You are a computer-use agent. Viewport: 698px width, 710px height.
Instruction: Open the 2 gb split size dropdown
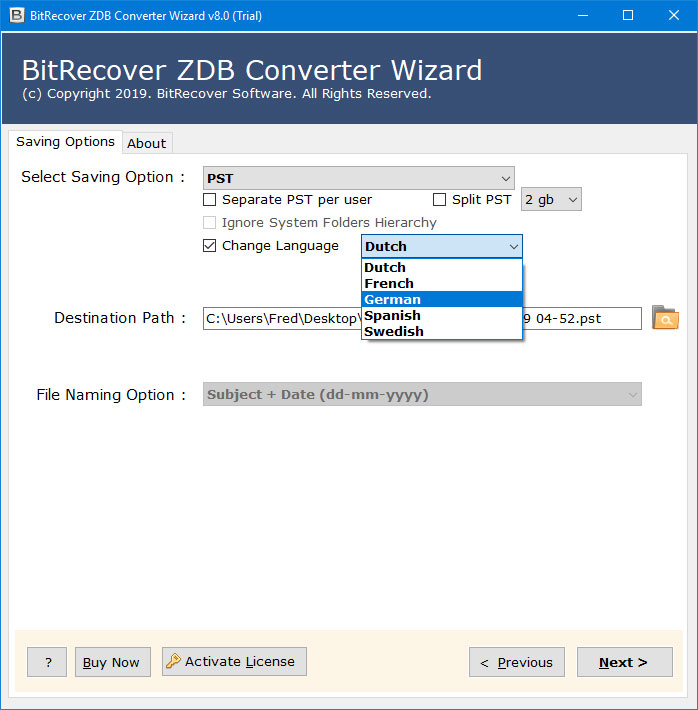(x=551, y=199)
